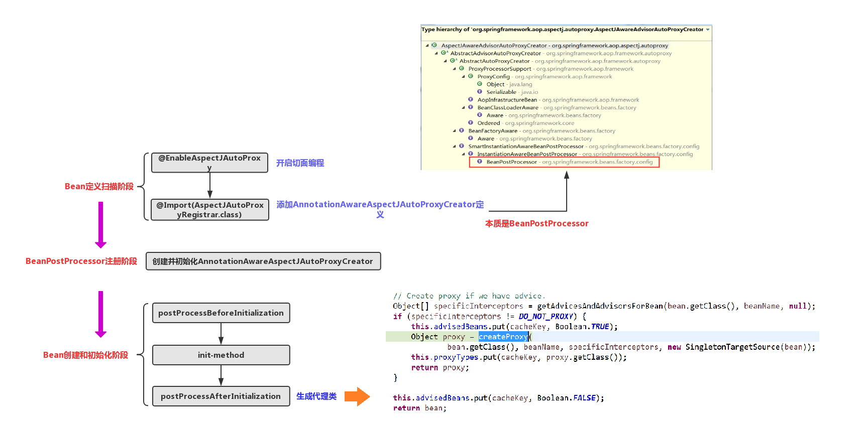868x422 pixels.
Task: Select the @Import(AspectJAutoProxyRegistrar.class) box
Action: [x=209, y=210]
